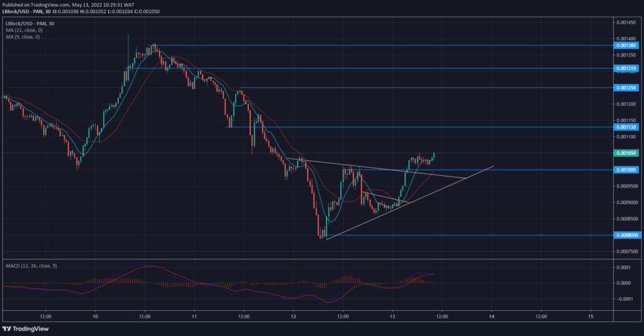This screenshot has height=336, width=644.
Task: Click the MACD axis value 0.0001
Action: pos(623,268)
